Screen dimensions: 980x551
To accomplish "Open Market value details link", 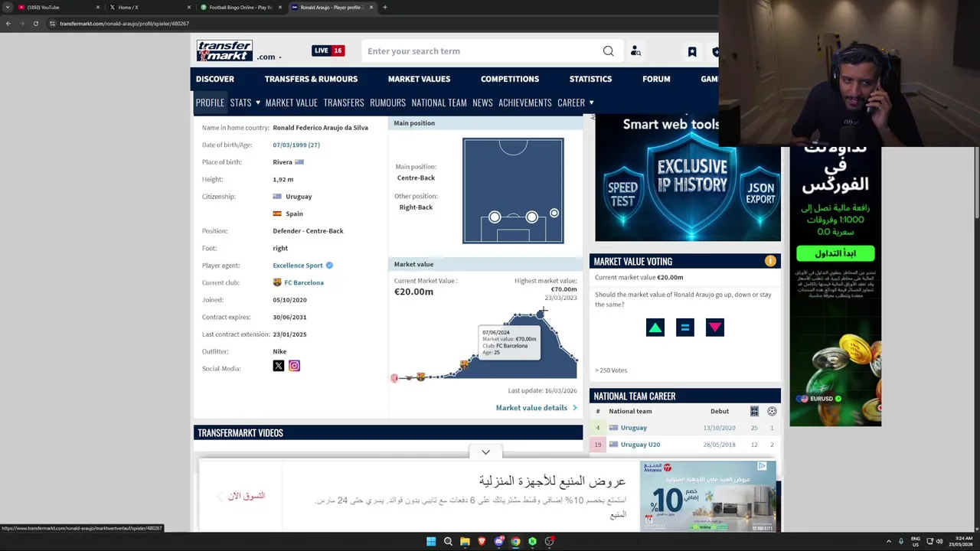I will (x=536, y=408).
